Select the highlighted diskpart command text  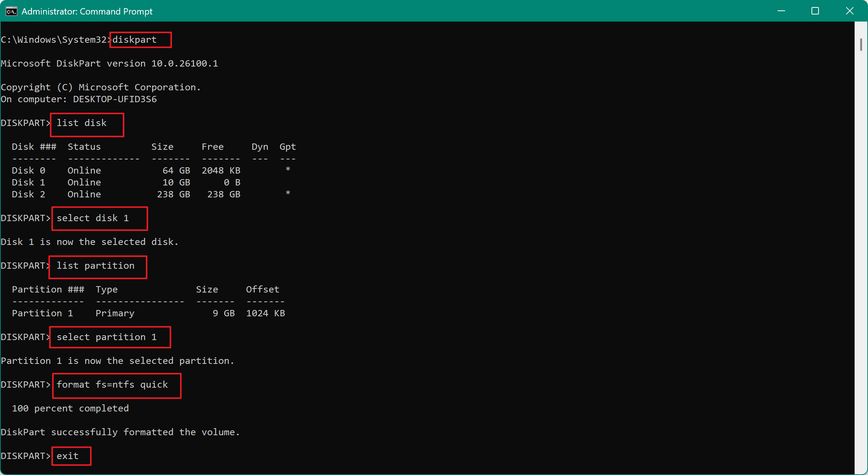pos(139,39)
